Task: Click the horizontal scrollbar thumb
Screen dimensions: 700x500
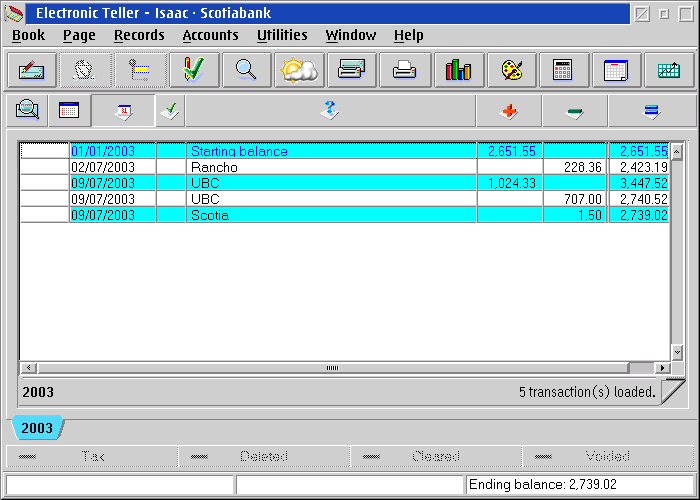Action: (x=333, y=368)
